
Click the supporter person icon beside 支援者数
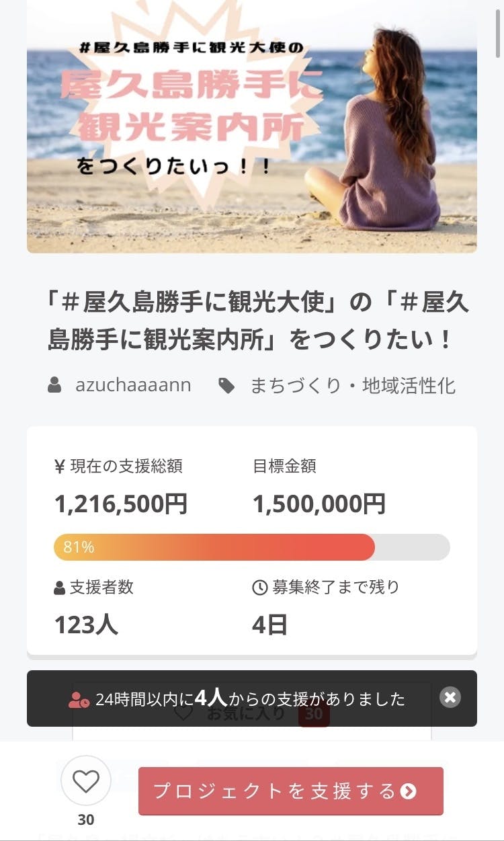60,588
